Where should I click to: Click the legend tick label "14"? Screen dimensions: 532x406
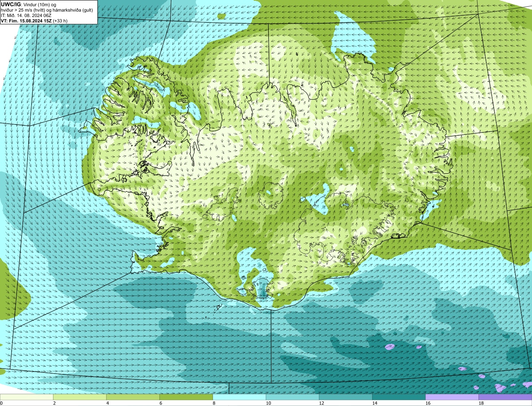pyautogui.click(x=375, y=403)
